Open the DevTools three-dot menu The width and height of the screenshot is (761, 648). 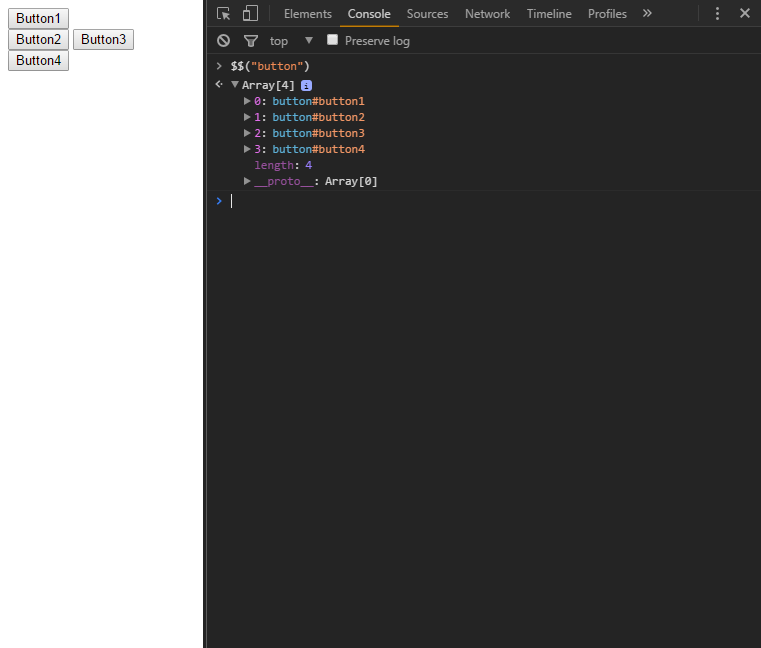pyautogui.click(x=717, y=13)
